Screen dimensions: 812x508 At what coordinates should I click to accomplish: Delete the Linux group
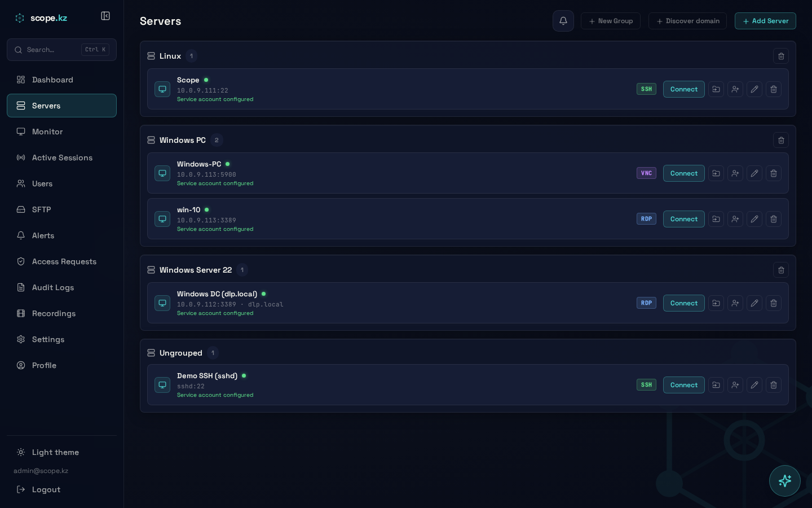pyautogui.click(x=781, y=56)
